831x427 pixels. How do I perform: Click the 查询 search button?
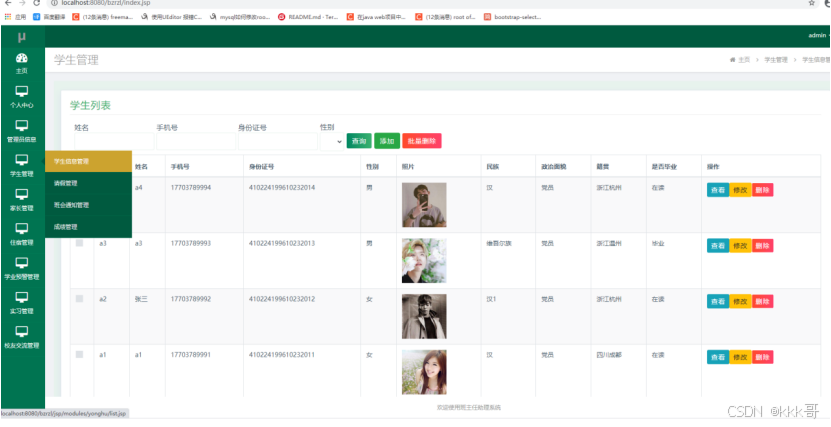[359, 141]
